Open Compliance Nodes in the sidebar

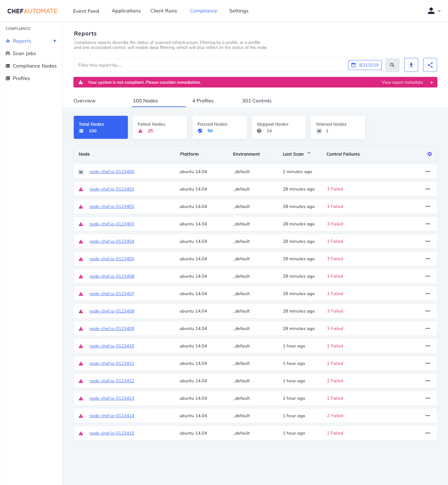click(x=35, y=66)
